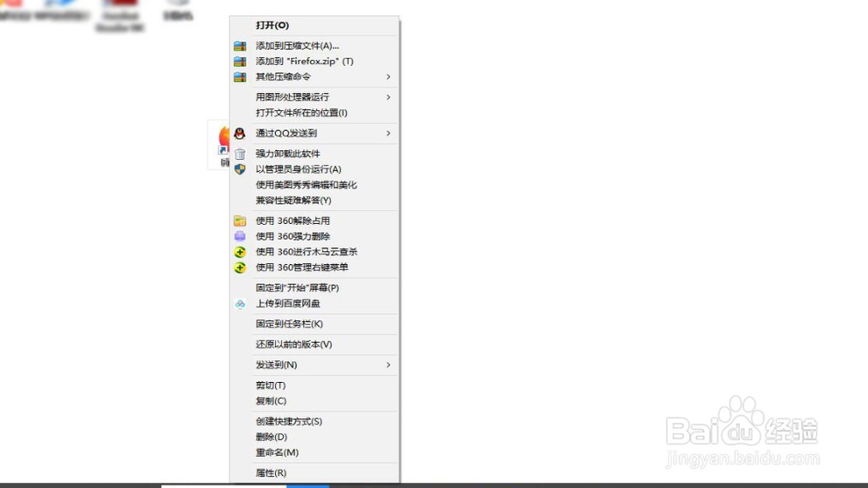The height and width of the screenshot is (488, 868).
Task: Open 用图形处理器运行 menu entry
Action: 314,97
